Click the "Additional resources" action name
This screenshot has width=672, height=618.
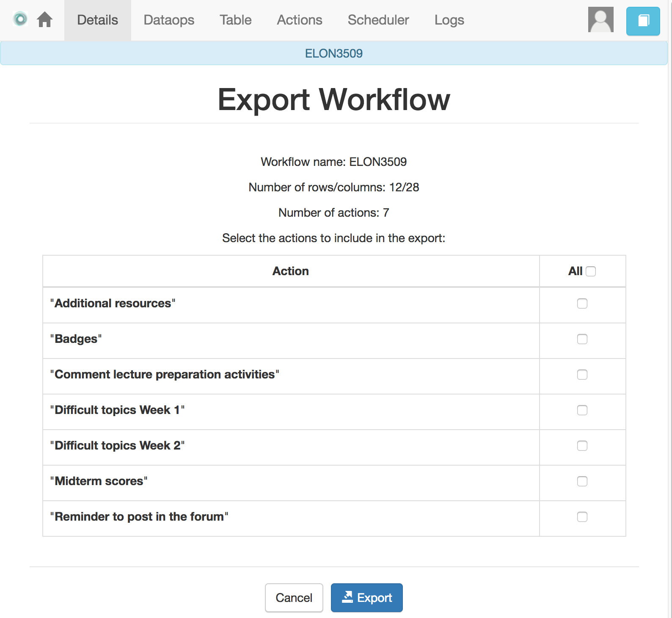(113, 303)
